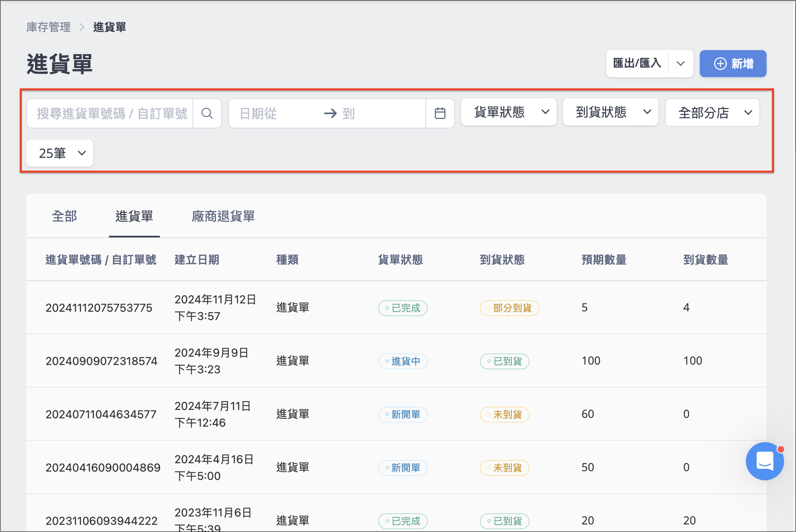Screen dimensions: 796x532
Task: Click 已完成 badge for order 20241112075753775
Action: click(403, 308)
